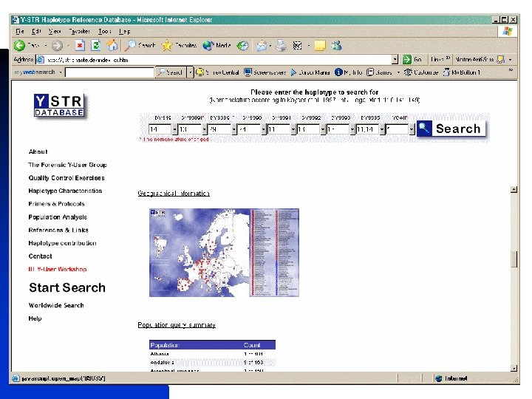Viewport: 532px width, 399px height.
Task: Click the Windows flag logo
Action: pos(507,32)
